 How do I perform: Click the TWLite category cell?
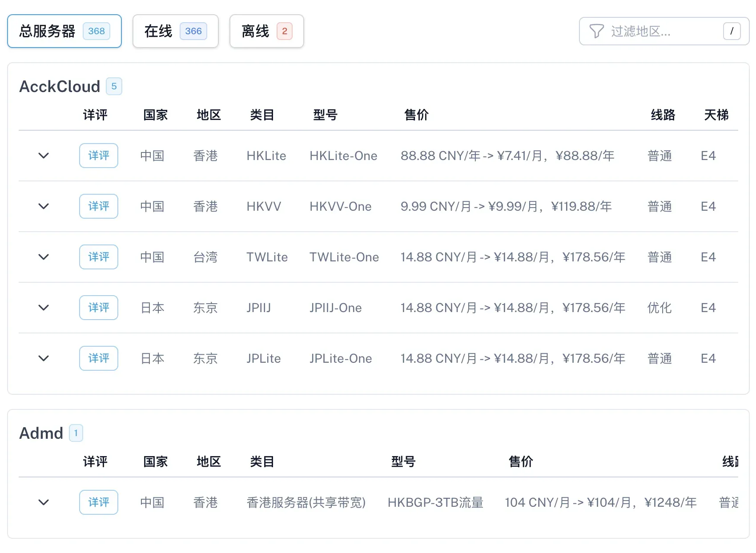tap(267, 257)
